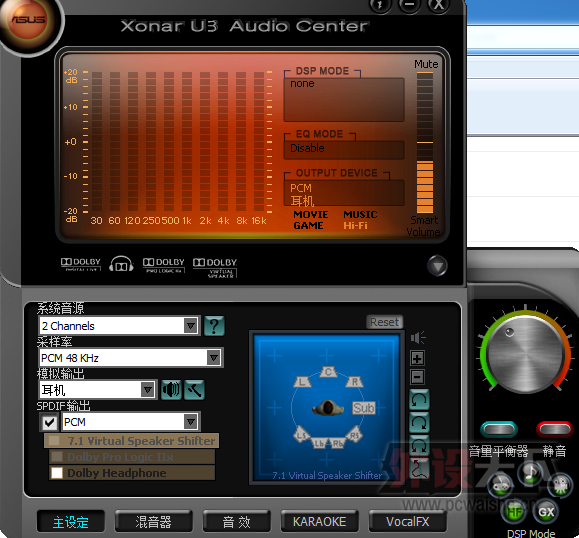
Task: Click the DSP MODE display box showing none
Action: (x=344, y=99)
